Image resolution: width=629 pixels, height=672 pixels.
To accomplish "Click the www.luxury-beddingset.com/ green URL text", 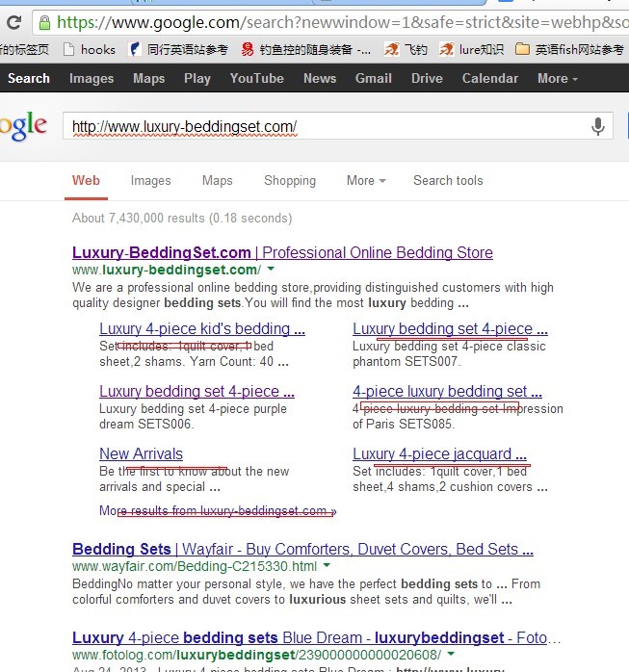I will coord(167,270).
